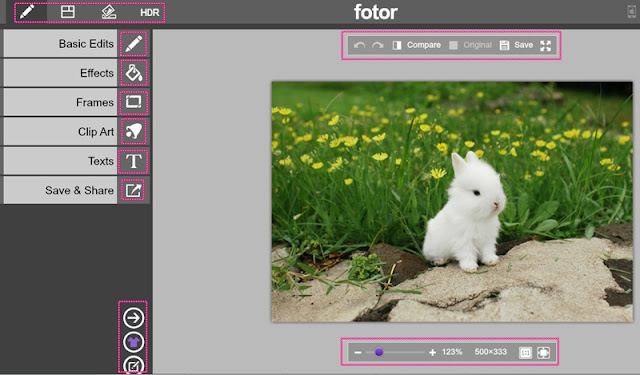Zoom out with the minus button
This screenshot has width=640, height=375.
click(358, 352)
